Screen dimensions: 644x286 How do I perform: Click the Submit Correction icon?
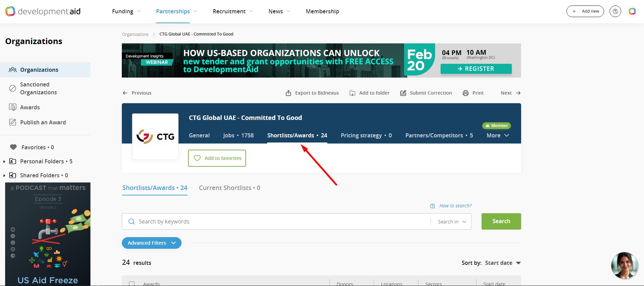click(403, 93)
